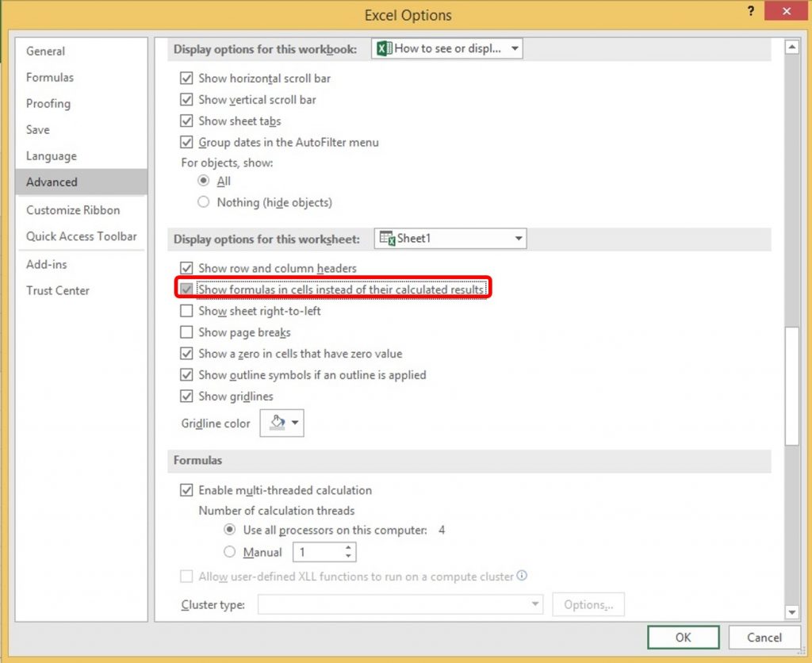Image resolution: width=812 pixels, height=663 pixels.
Task: Increase manual threads with up spinner
Action: pyautogui.click(x=349, y=547)
